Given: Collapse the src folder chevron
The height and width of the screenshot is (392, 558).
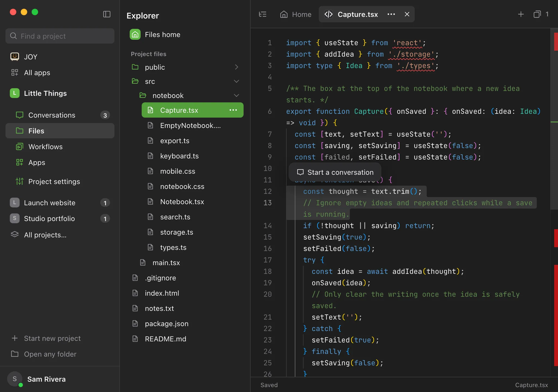Looking at the screenshot, I should click(236, 81).
